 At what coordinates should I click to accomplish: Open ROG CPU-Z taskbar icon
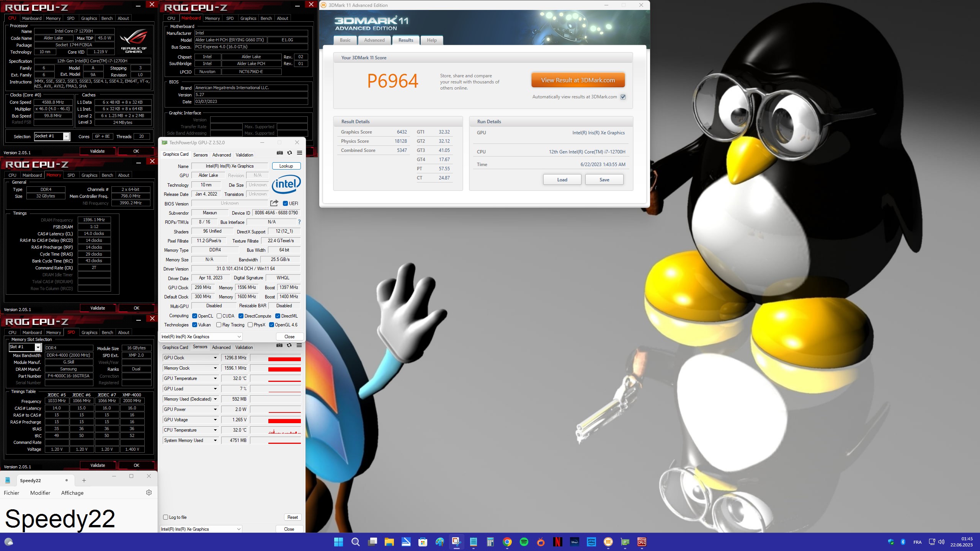(642, 542)
